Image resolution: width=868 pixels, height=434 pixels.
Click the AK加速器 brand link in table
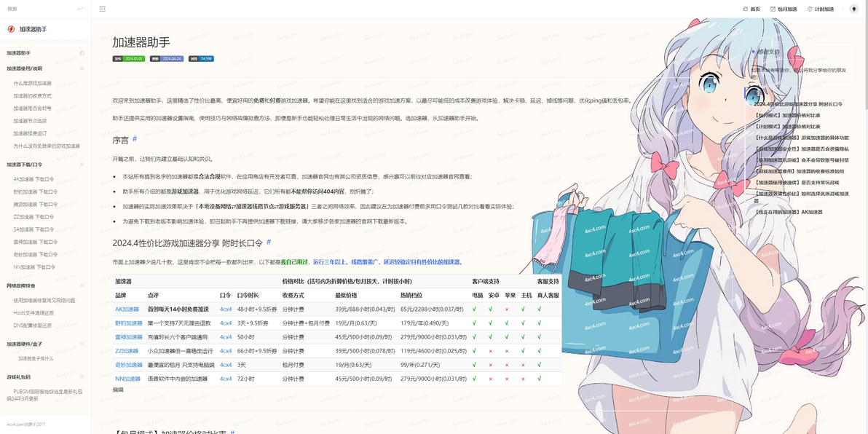point(127,309)
